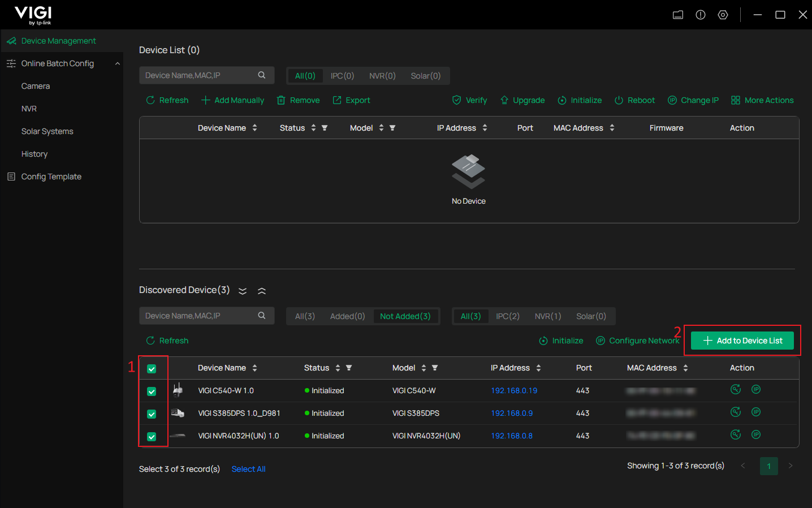This screenshot has width=812, height=508.
Task: Deselect the VIGI NVR4032H(UN) row checkbox
Action: point(152,437)
